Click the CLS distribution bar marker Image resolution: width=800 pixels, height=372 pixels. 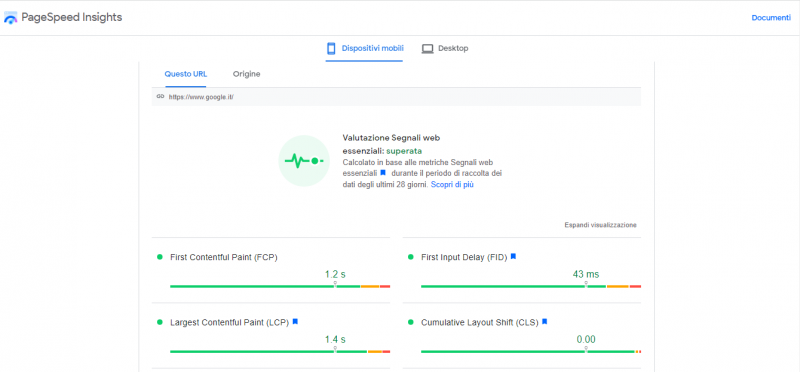pyautogui.click(x=586, y=350)
